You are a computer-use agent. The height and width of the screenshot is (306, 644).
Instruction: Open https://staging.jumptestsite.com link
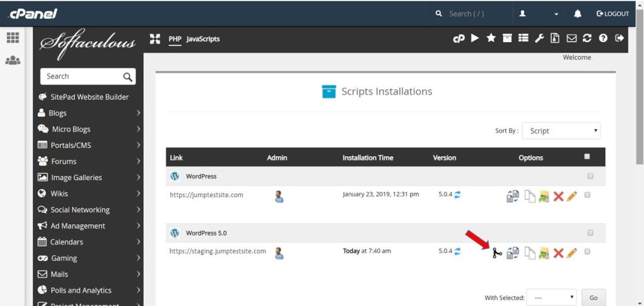click(x=218, y=251)
